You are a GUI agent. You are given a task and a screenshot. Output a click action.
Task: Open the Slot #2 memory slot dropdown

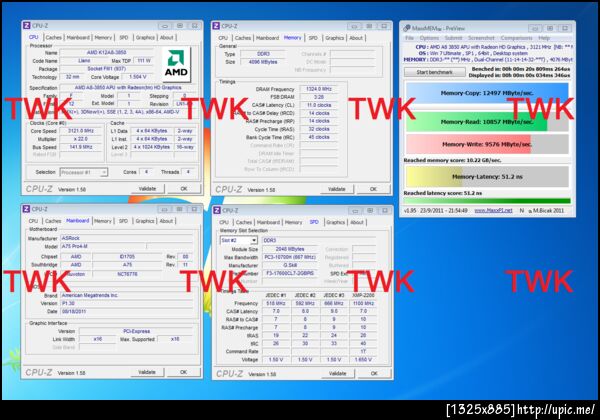238,240
